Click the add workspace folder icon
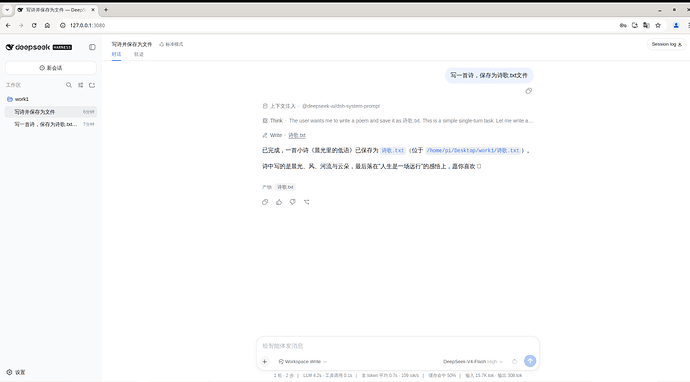Viewport: 690px width, 382px height. [x=92, y=85]
